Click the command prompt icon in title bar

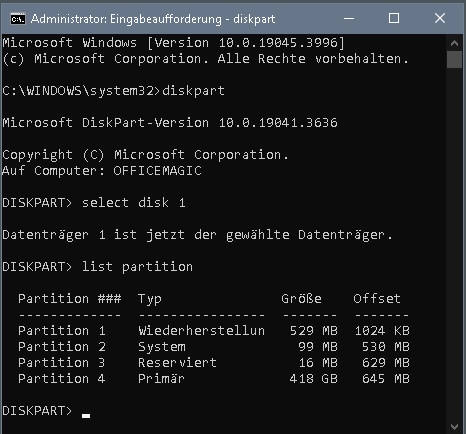click(18, 19)
